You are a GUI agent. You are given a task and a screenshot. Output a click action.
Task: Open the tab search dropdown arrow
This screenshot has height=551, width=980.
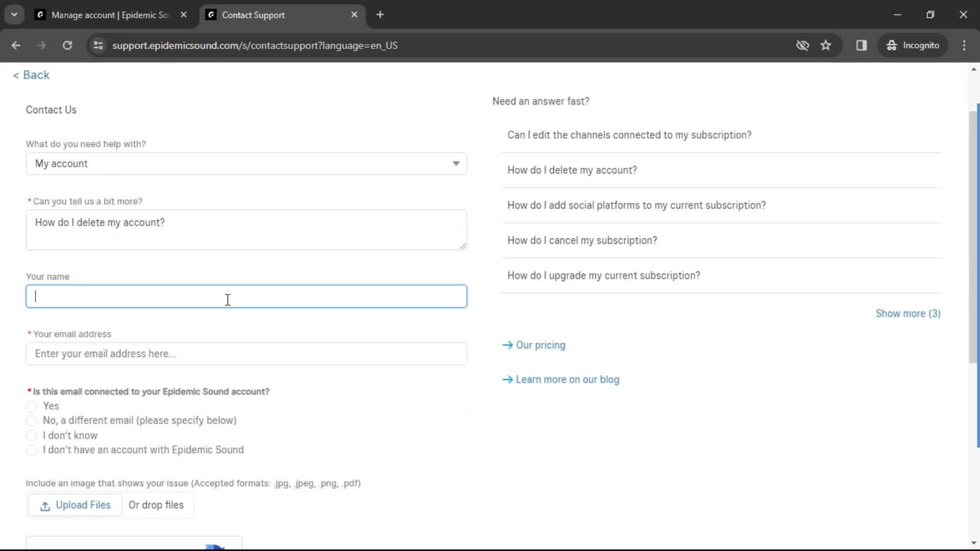point(14,15)
